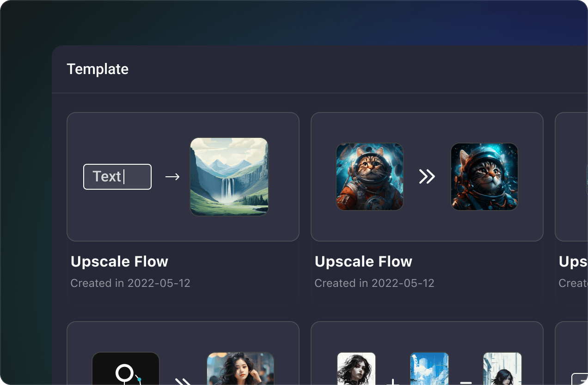Select the upscaled astronaut cat thumbnail

[484, 177]
